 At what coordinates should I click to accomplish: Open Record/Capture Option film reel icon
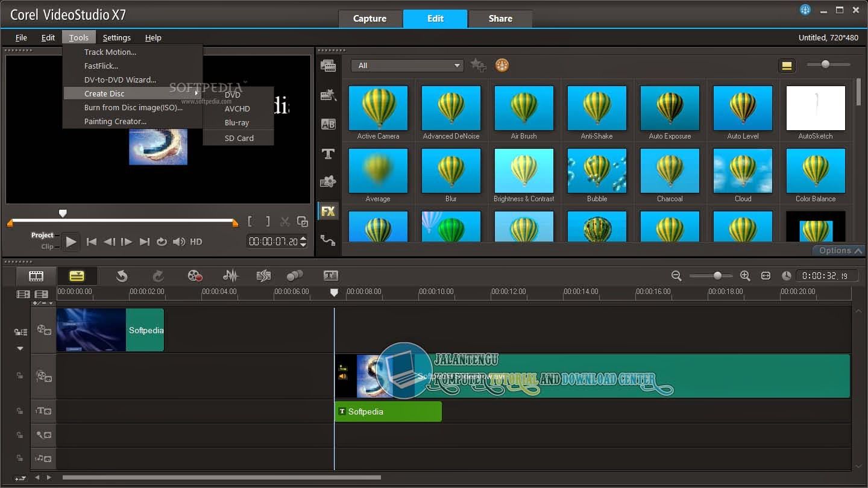tap(195, 276)
